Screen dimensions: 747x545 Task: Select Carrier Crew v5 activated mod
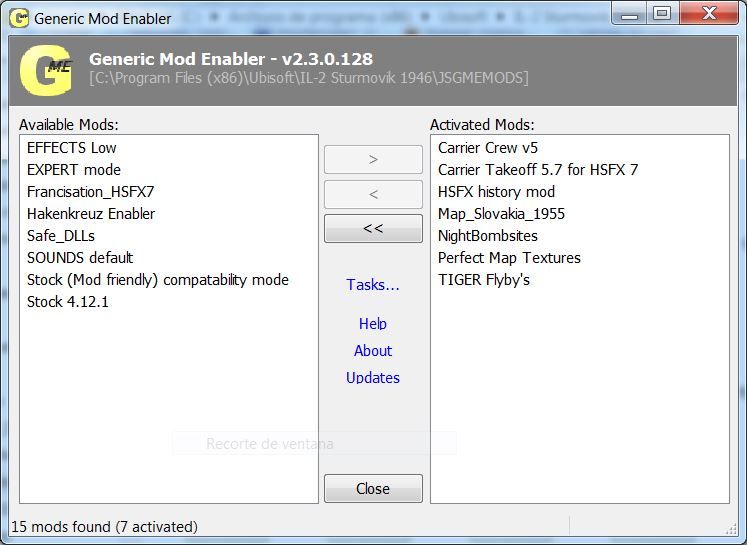(x=488, y=148)
